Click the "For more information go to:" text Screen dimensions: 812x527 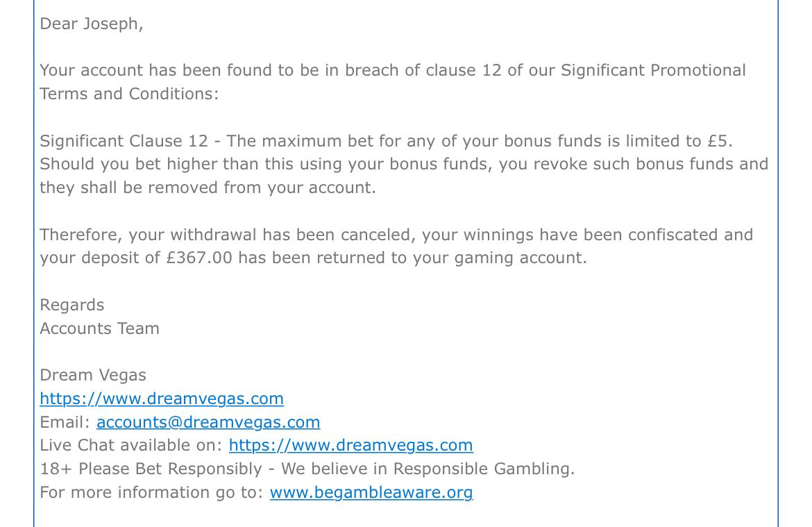[x=151, y=492]
